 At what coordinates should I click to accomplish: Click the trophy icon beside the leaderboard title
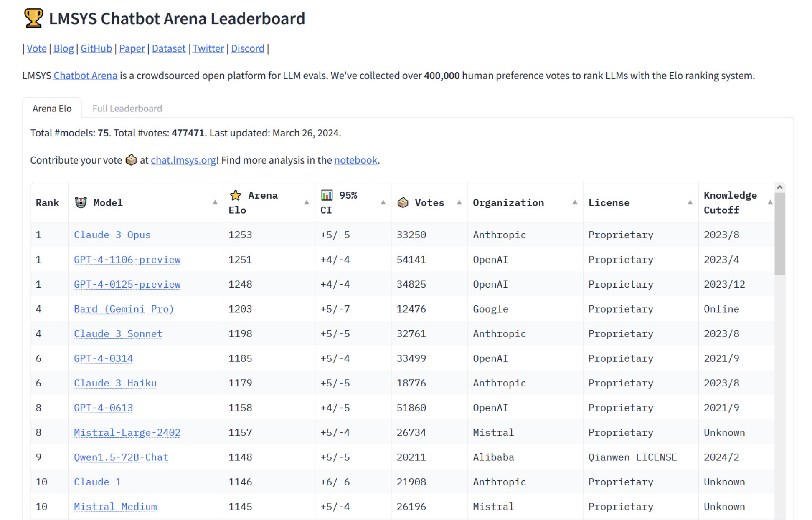pos(33,18)
